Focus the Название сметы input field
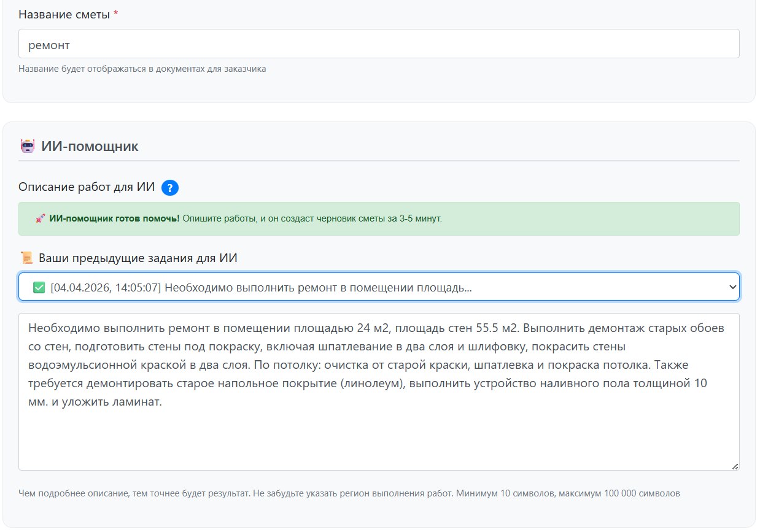760x532 pixels. point(378,44)
